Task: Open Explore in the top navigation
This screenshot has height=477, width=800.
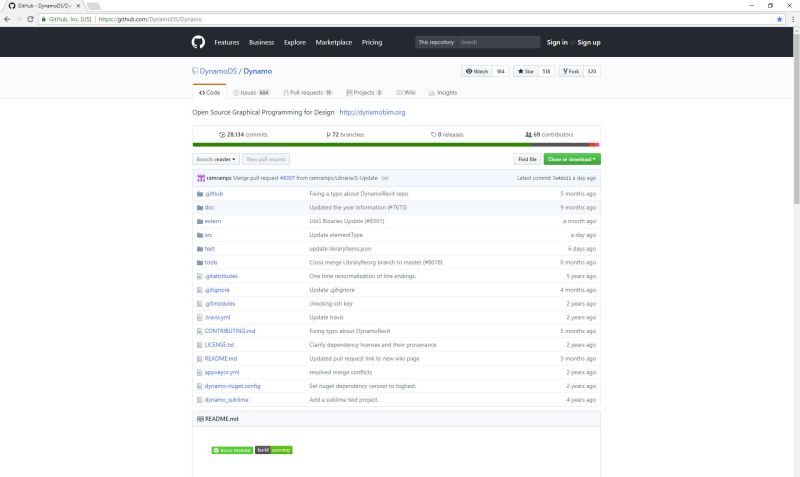Action: point(294,42)
